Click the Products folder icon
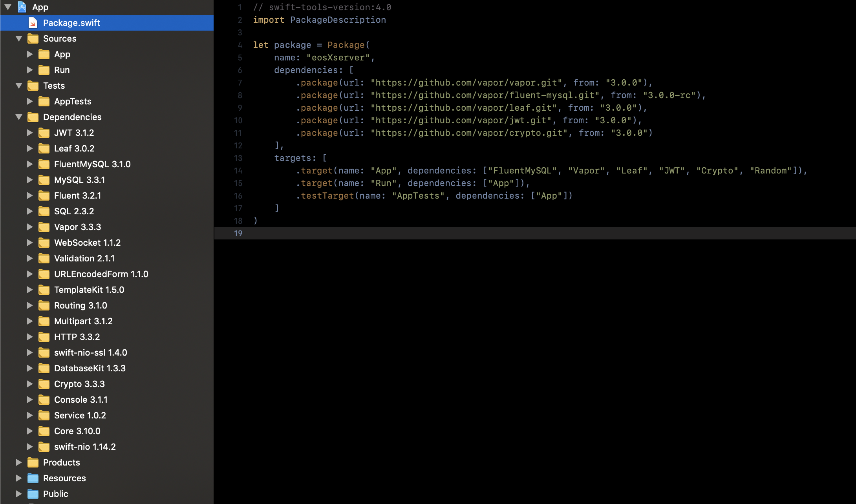Viewport: 856px width, 504px height. 34,462
